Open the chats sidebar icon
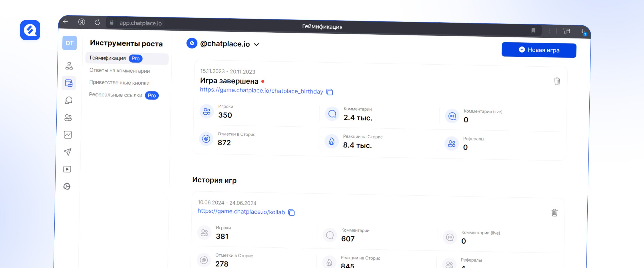Image resolution: width=644 pixels, height=268 pixels. click(68, 100)
